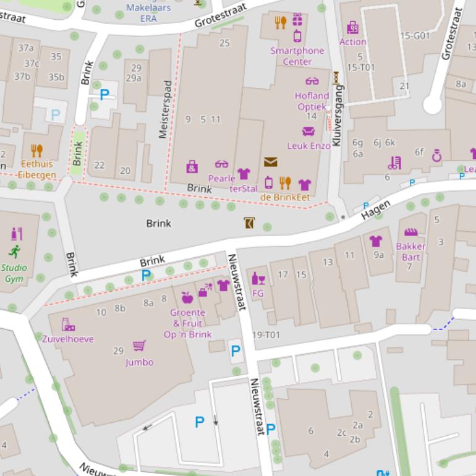
Task: Click the Pearle optician glasses icon
Action: click(x=221, y=164)
